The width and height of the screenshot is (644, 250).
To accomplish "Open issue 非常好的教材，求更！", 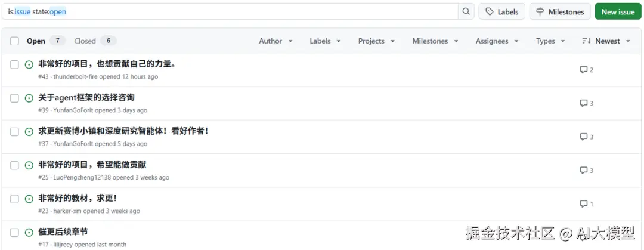I will [x=78, y=199].
